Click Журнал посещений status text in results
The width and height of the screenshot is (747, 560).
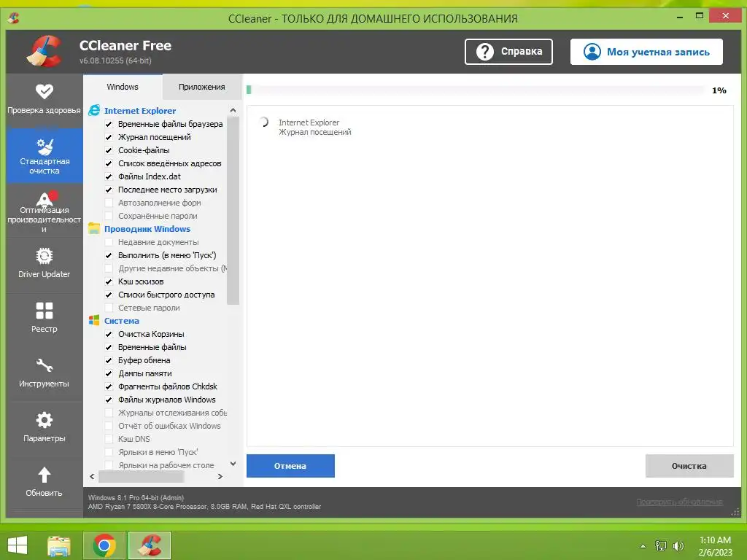(315, 132)
